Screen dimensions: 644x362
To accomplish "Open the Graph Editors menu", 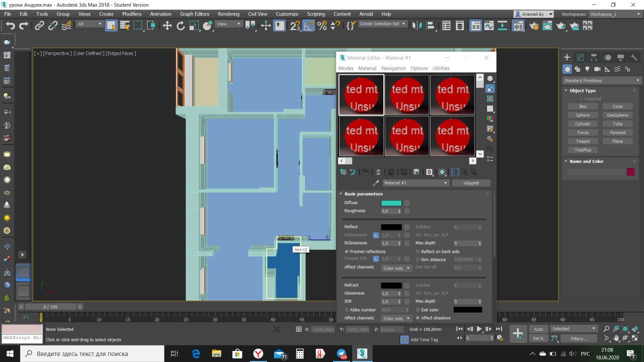I will [195, 14].
